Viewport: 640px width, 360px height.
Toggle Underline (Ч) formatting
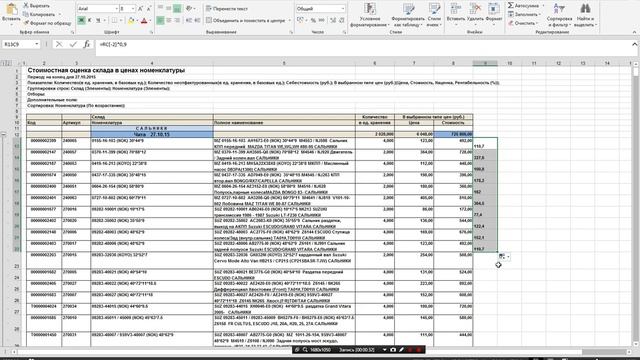(x=98, y=20)
